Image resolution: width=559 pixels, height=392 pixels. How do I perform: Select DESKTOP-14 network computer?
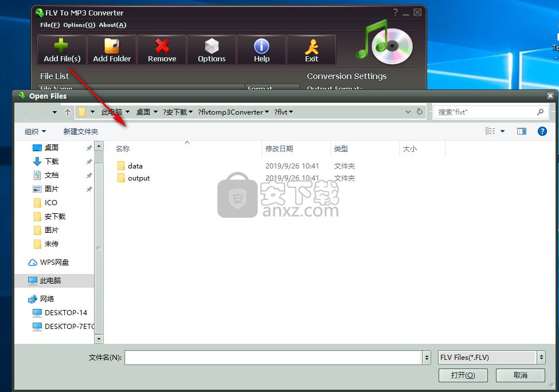tap(65, 312)
